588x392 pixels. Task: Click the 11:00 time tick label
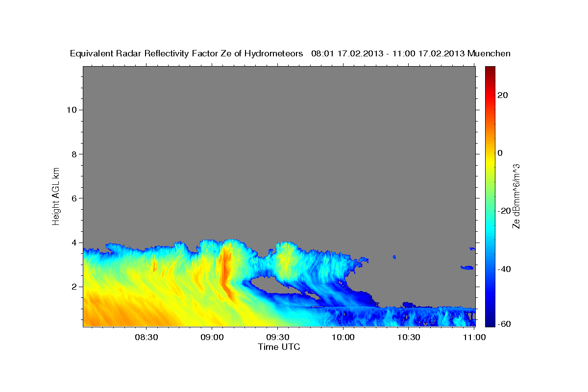[x=474, y=337]
